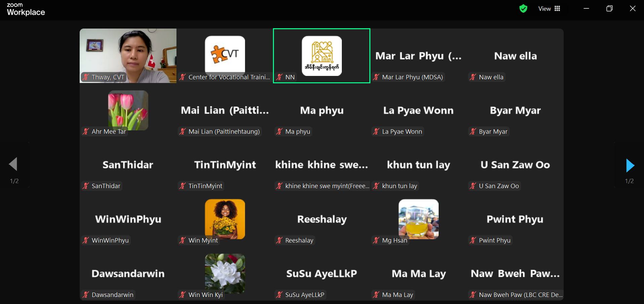This screenshot has width=644, height=304.
Task: Go to previous participants page arrow
Action: click(x=13, y=164)
